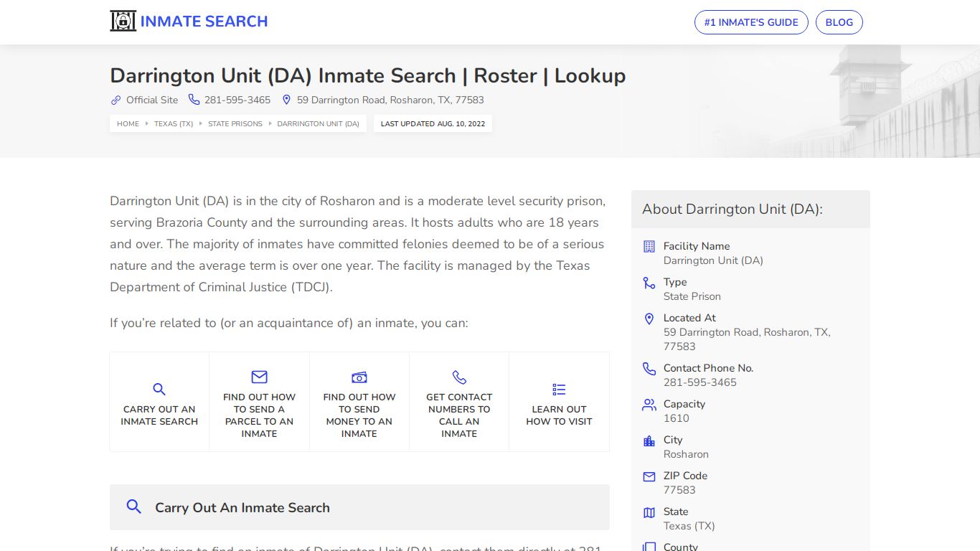Open Carry Out An Inmate Search tile
The height and width of the screenshot is (551, 980).
[x=159, y=402]
